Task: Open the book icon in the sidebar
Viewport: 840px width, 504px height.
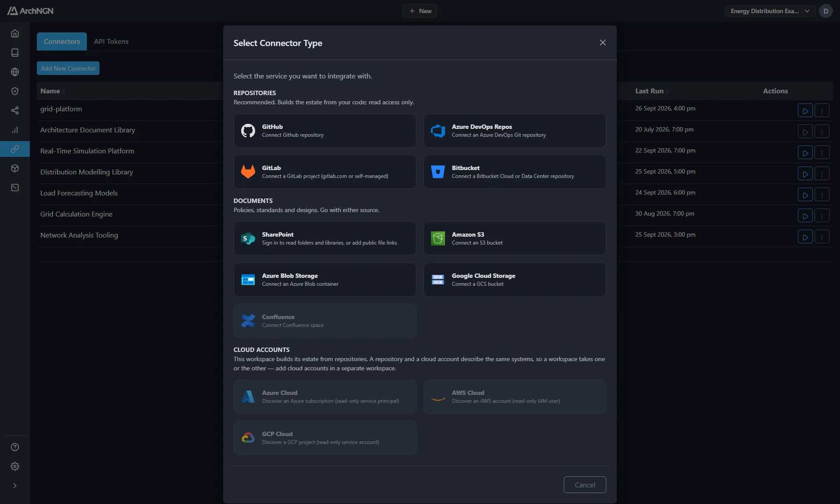Action: [15, 53]
